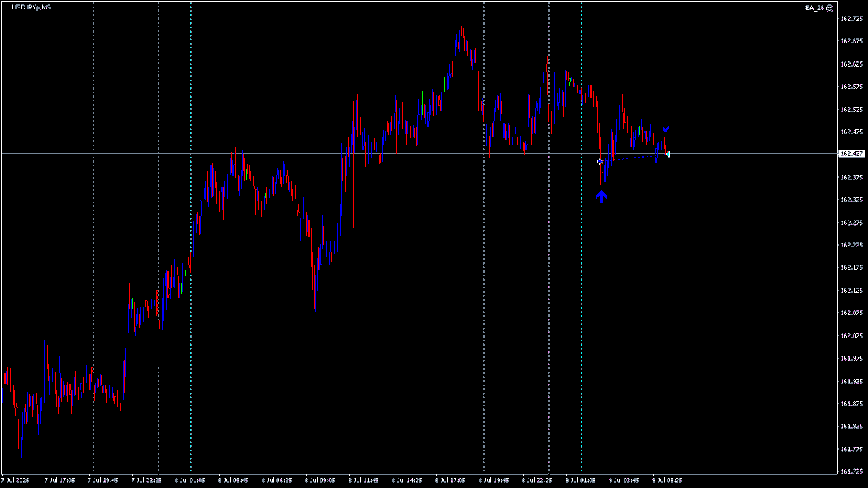Click the 8 Jul 09:05 time label
The height and width of the screenshot is (488, 868).
coord(320,479)
